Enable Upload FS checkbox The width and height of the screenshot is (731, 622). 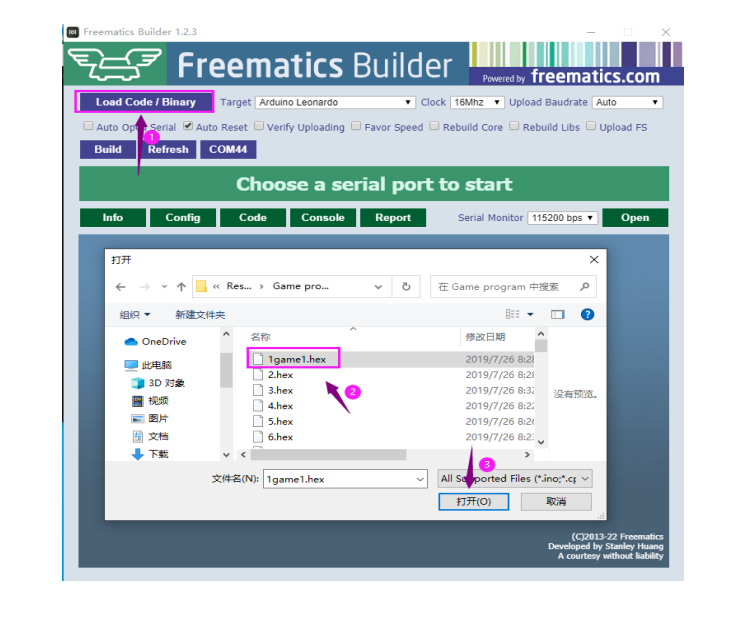pos(591,126)
